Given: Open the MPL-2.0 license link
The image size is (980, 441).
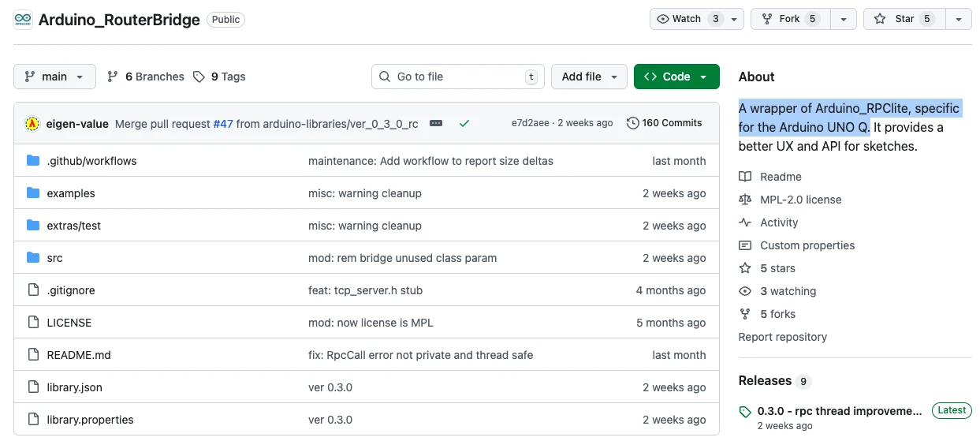Looking at the screenshot, I should [800, 200].
